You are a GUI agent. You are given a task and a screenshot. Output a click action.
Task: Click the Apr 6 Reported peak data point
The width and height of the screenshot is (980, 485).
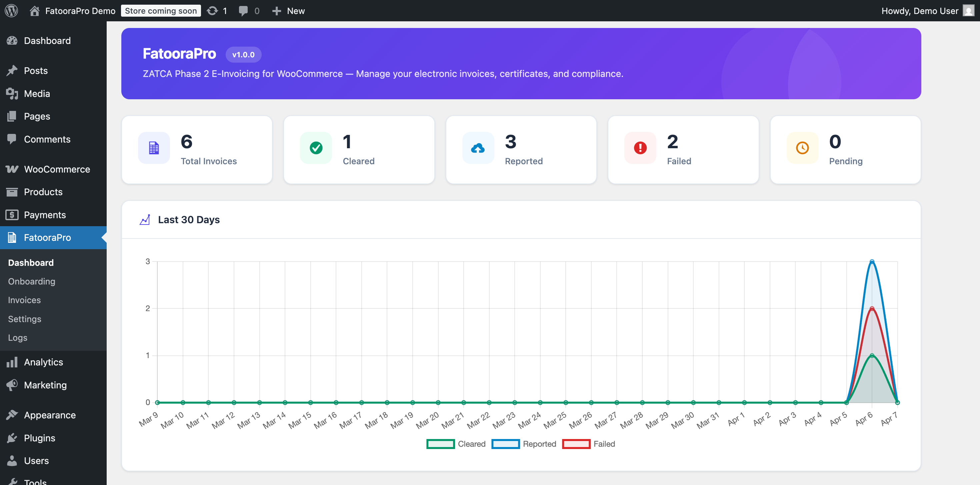click(872, 261)
